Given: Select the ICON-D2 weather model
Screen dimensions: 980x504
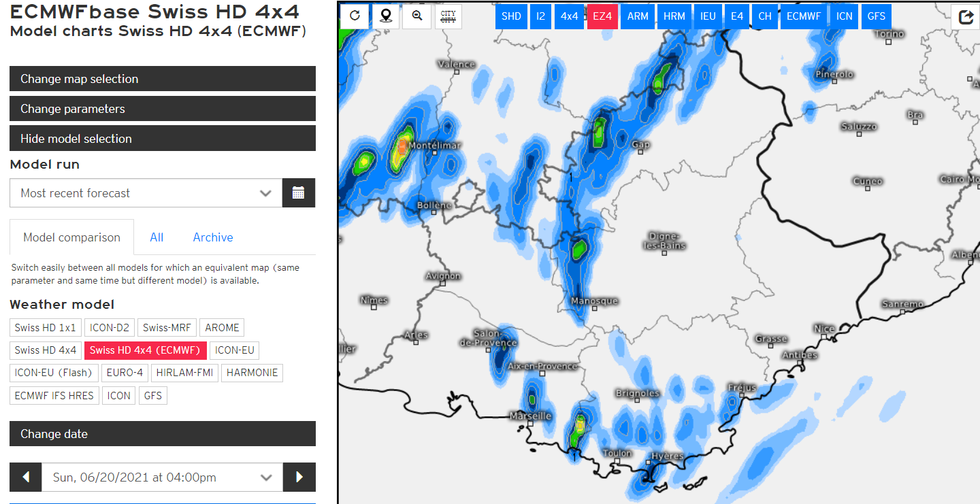Looking at the screenshot, I should tap(110, 327).
